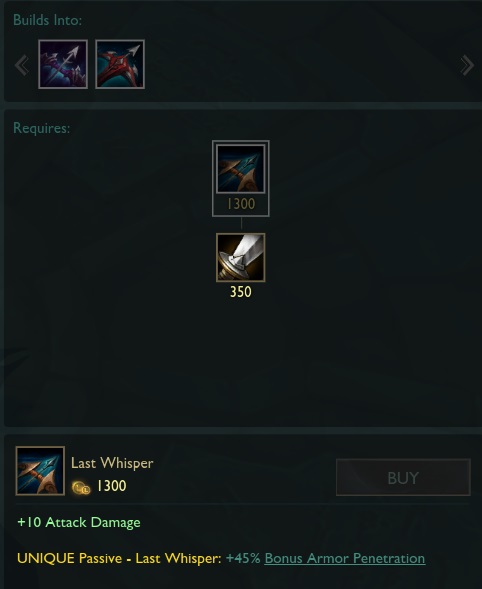Show next Builds Into items with the right chevron
This screenshot has width=482, height=589.
coord(467,65)
